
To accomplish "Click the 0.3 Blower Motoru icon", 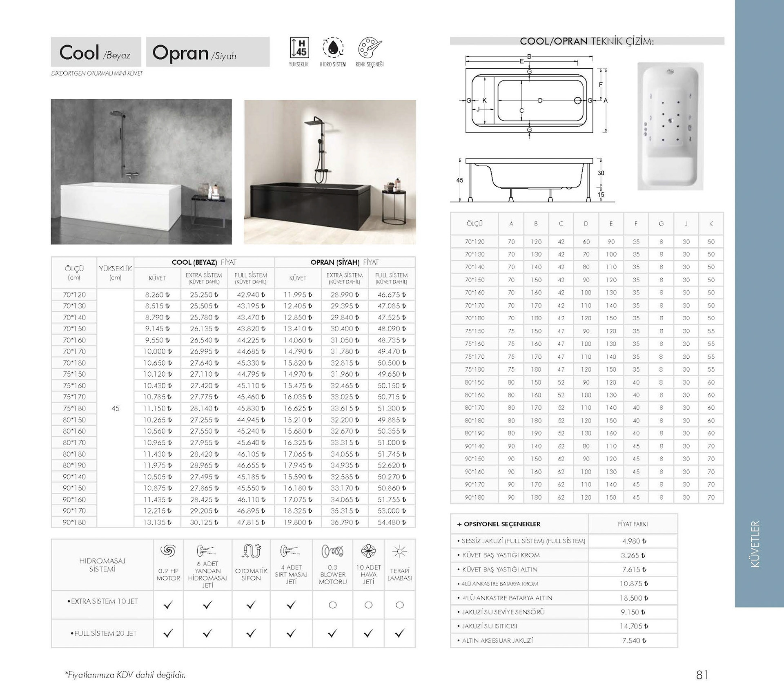I will click(332, 551).
